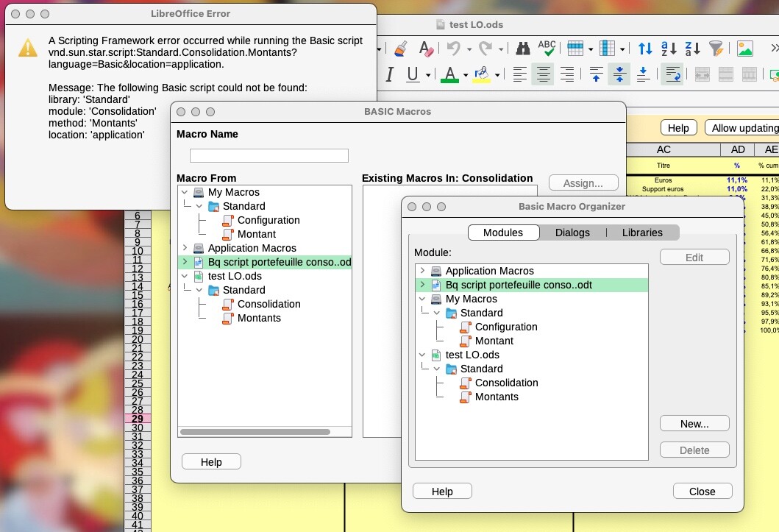The height and width of the screenshot is (532, 779).
Task: Apply the yellow Background Color swatch
Action: 481,74
